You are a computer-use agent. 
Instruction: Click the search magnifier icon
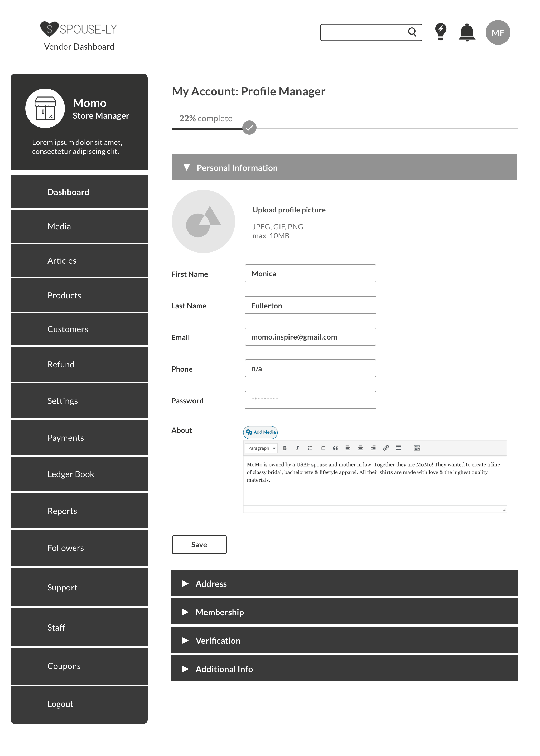click(412, 32)
